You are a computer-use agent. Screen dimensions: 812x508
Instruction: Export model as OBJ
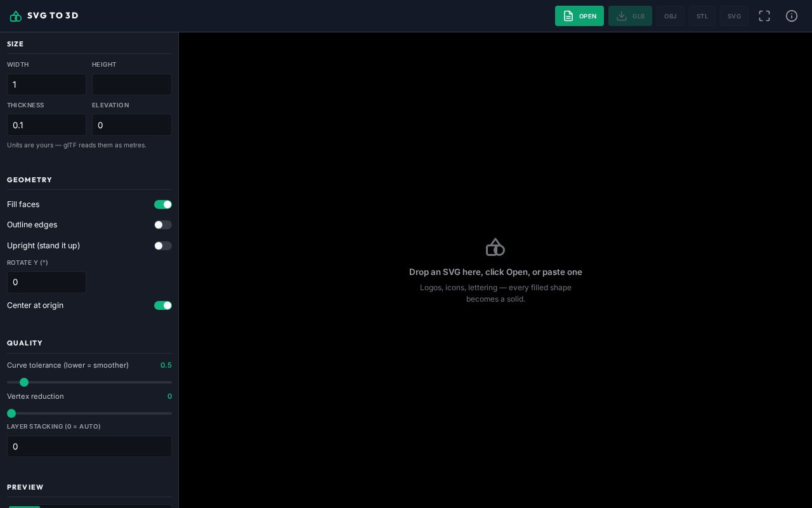click(671, 16)
